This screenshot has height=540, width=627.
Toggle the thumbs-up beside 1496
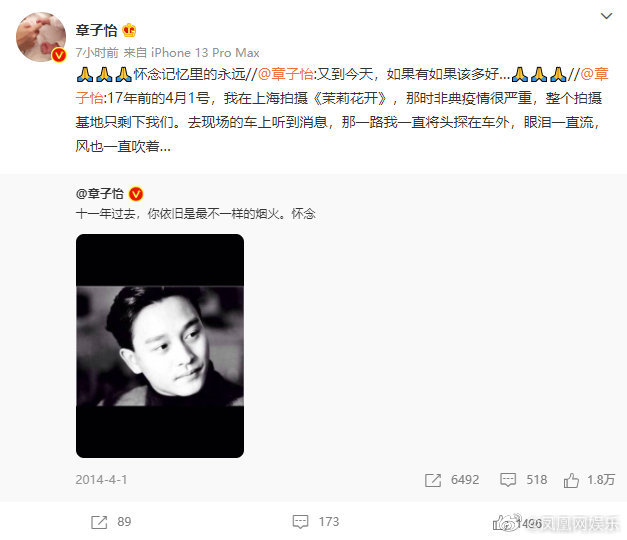pos(501,522)
